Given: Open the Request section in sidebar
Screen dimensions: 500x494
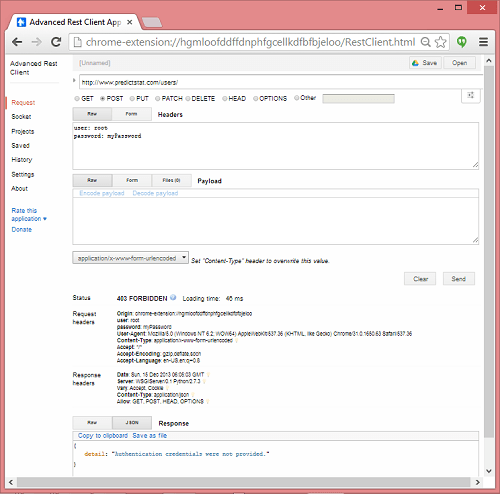Looking at the screenshot, I should click(x=23, y=103).
